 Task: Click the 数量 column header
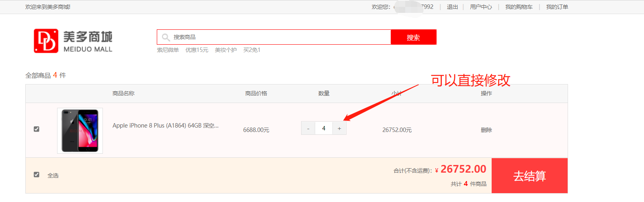point(324,93)
